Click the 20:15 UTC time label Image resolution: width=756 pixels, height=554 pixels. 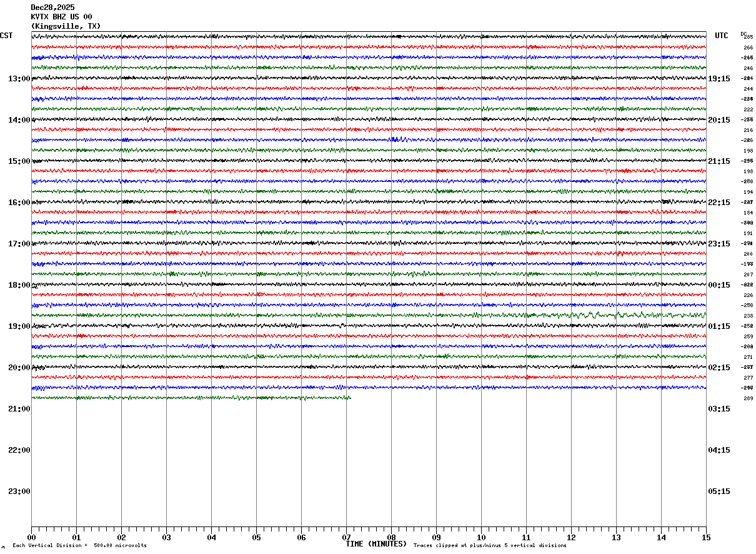pyautogui.click(x=719, y=120)
